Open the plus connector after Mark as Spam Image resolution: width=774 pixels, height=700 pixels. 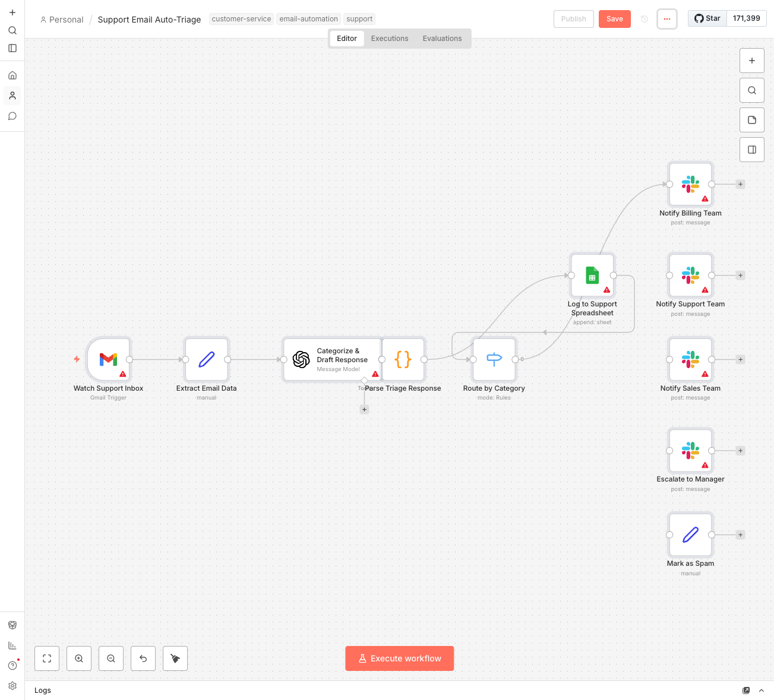pyautogui.click(x=740, y=534)
